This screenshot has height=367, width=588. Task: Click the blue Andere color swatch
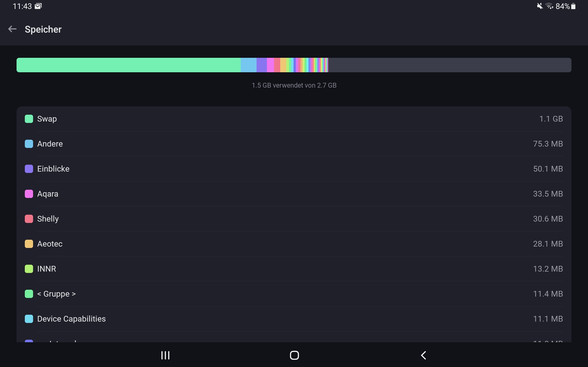click(x=29, y=144)
